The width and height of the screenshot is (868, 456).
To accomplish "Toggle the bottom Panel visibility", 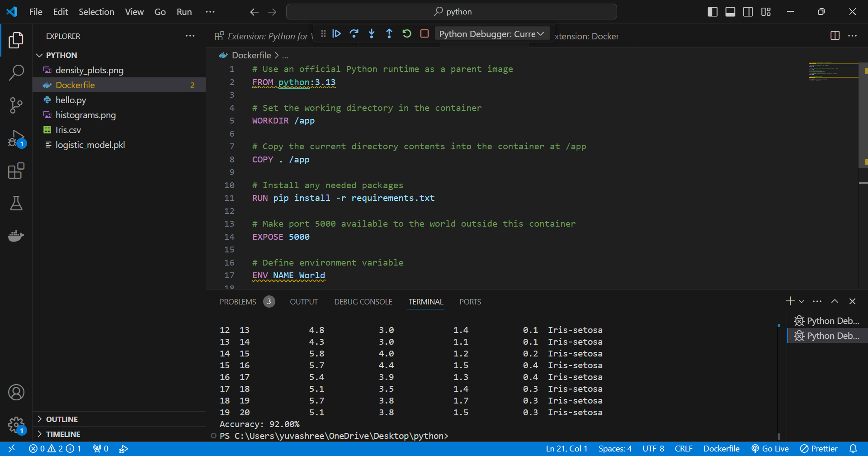I will click(730, 12).
